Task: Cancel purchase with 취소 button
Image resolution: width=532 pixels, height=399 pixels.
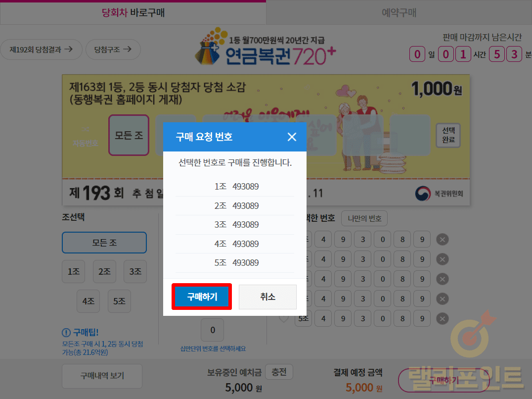Action: [267, 297]
